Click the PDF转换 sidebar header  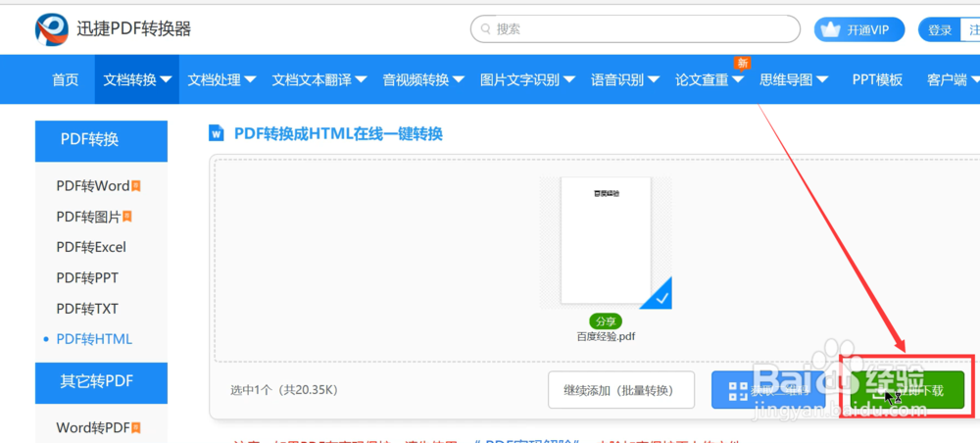[101, 140]
